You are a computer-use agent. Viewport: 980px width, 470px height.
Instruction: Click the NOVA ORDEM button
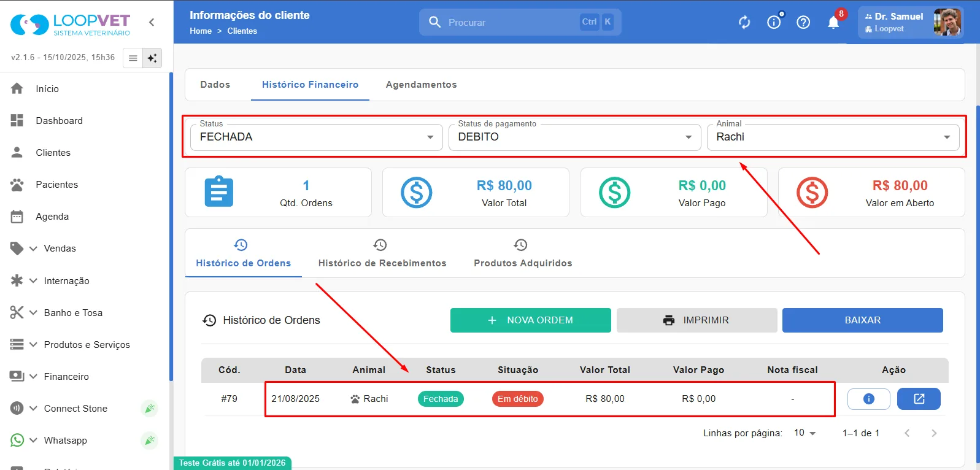(x=531, y=320)
